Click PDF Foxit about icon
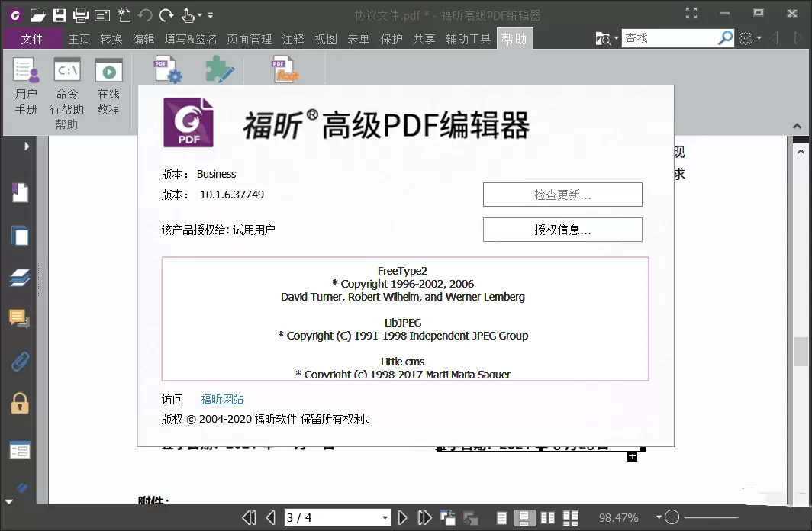Image resolution: width=812 pixels, height=531 pixels. pos(285,70)
